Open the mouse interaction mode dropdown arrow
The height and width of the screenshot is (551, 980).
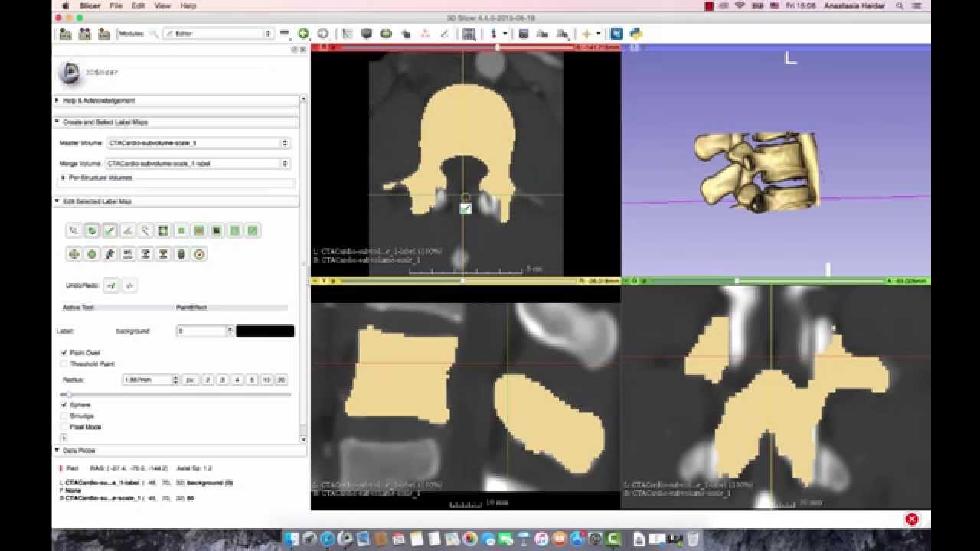point(505,34)
